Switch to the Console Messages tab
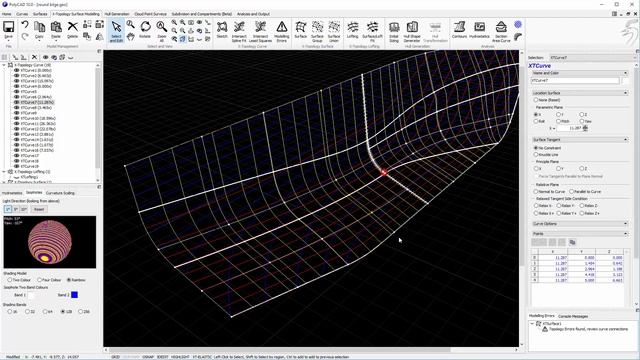640x360 pixels. 573,316
